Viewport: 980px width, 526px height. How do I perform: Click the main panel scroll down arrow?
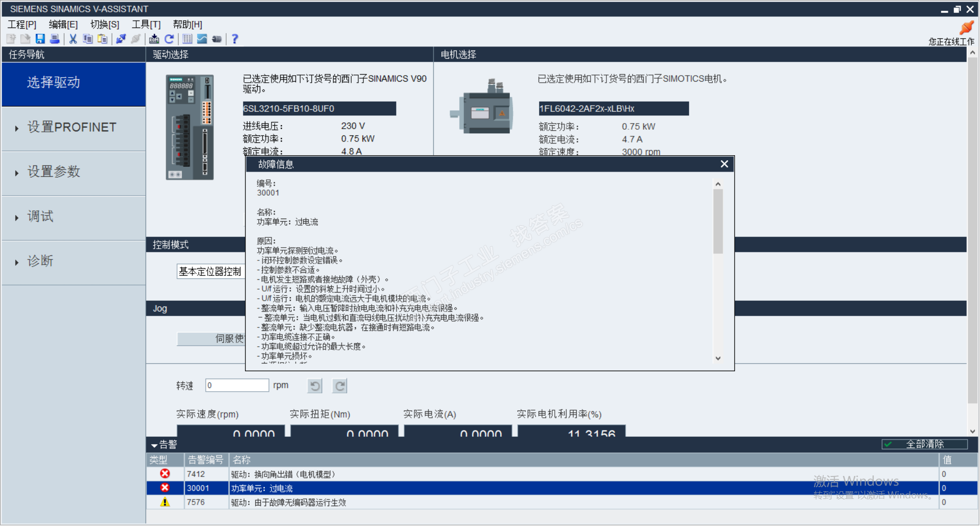click(x=972, y=432)
